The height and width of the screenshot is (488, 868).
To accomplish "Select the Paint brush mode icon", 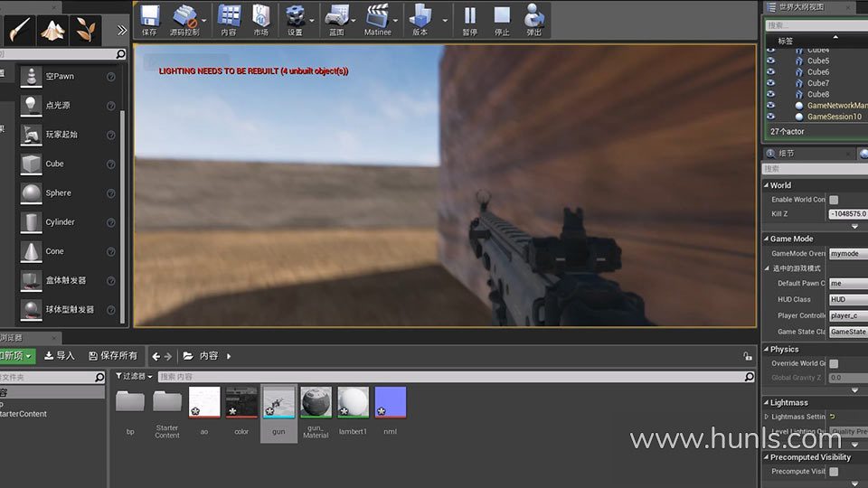I will point(19,30).
